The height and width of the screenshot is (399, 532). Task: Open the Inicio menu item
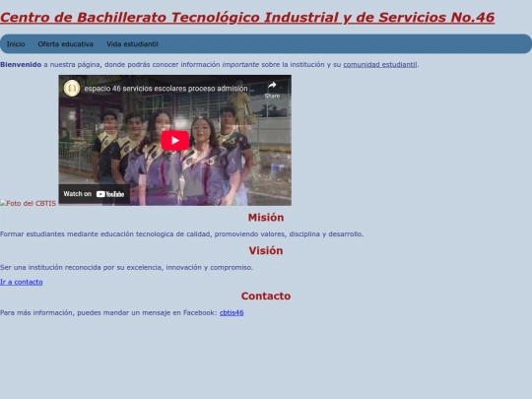(x=16, y=44)
